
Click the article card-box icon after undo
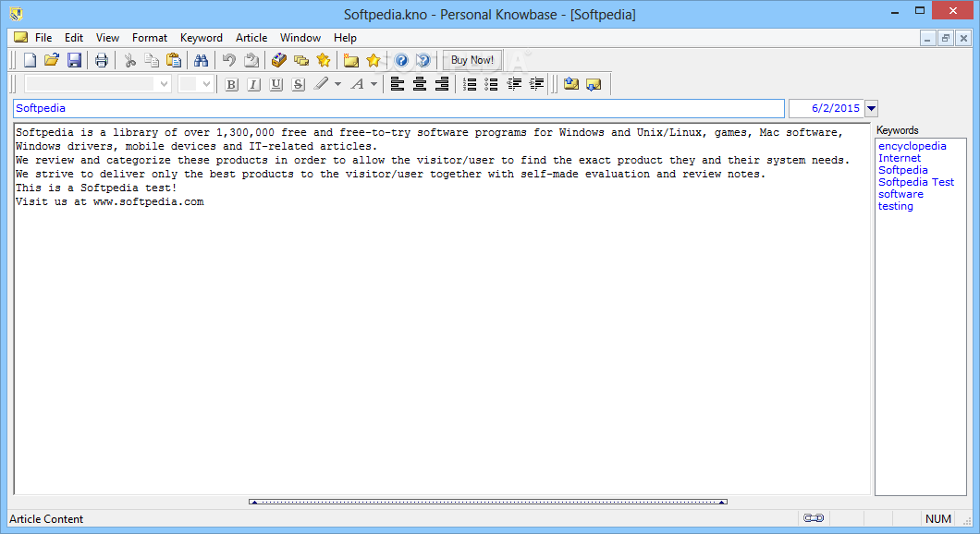point(279,60)
